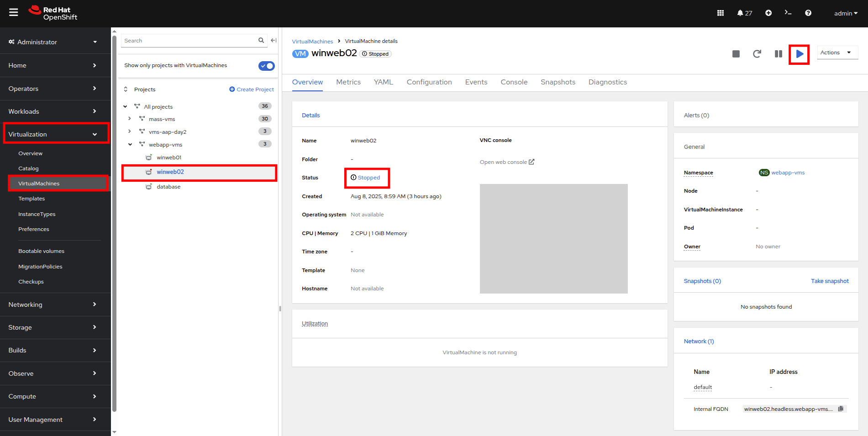Open the hamburger navigation menu
868x436 pixels.
tap(14, 12)
